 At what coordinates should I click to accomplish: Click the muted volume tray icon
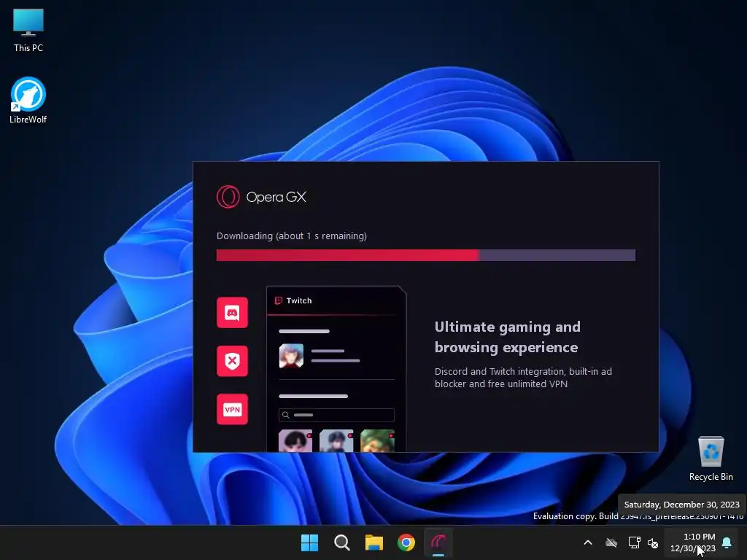653,542
